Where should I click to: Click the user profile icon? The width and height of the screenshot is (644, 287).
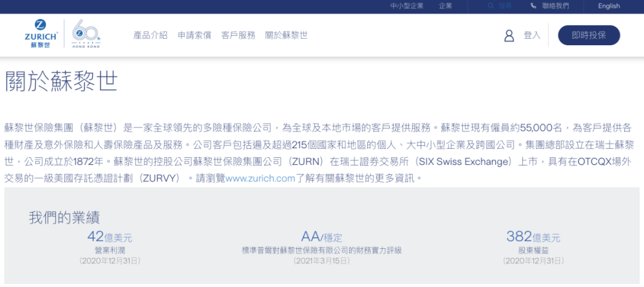[509, 36]
